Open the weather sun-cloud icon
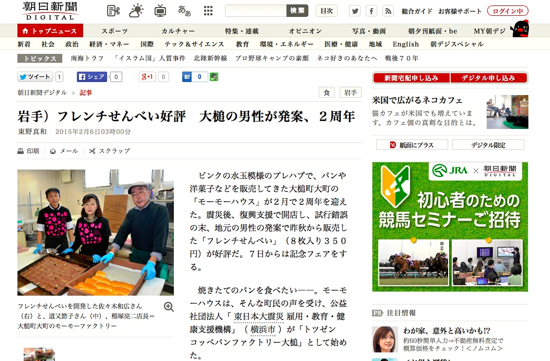This screenshot has height=361, width=550. pos(136,11)
